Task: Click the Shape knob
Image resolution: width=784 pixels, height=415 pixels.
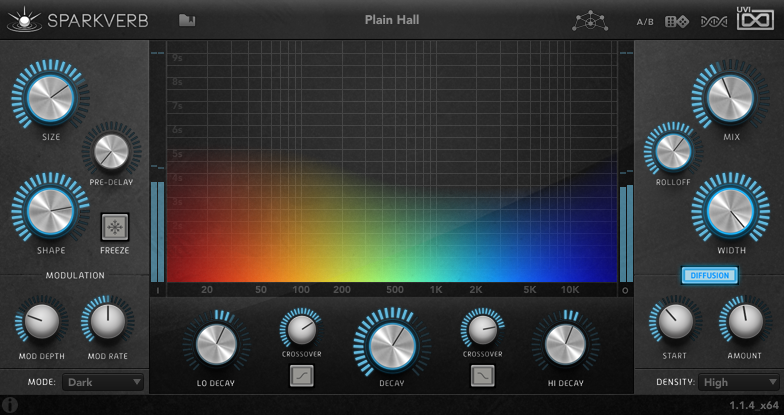Action: click(x=50, y=210)
